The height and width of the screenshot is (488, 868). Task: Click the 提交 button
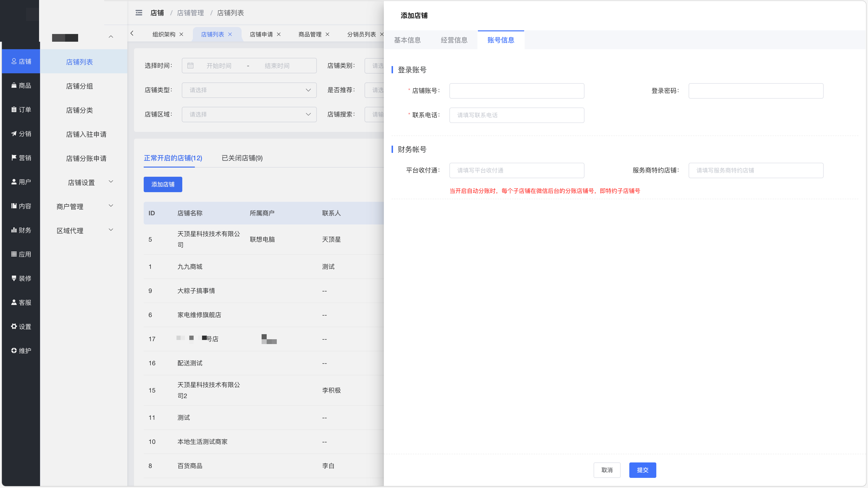642,470
